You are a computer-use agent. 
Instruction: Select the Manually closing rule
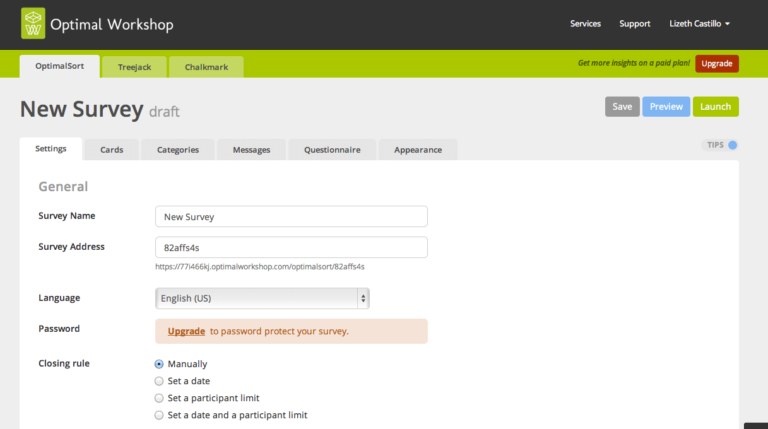coord(159,364)
